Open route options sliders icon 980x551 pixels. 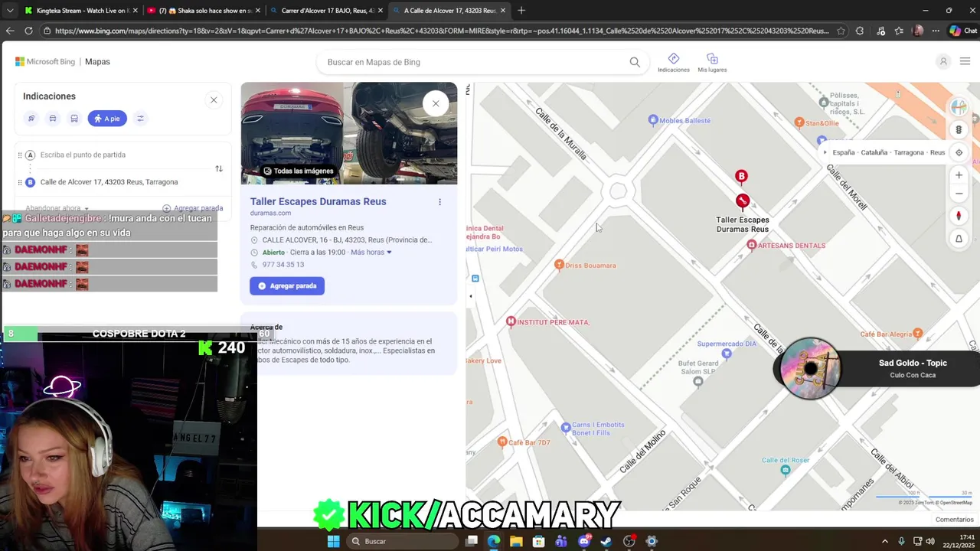tap(140, 119)
